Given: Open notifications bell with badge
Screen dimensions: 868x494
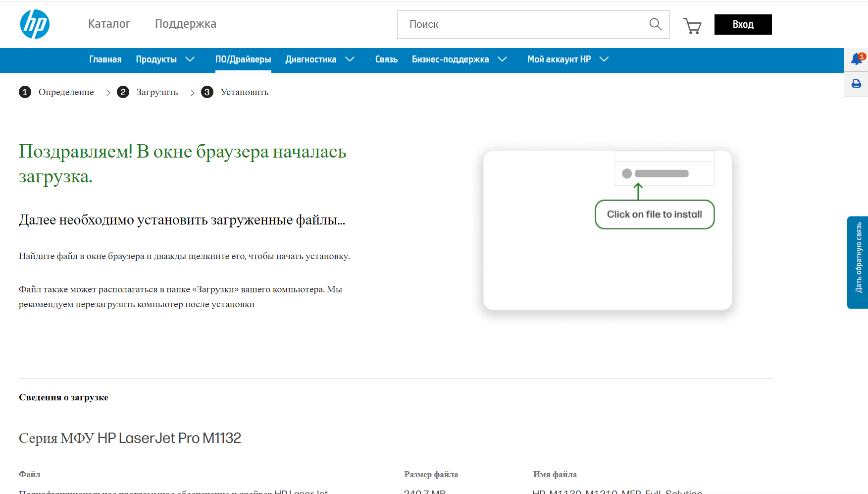Looking at the screenshot, I should pos(857,59).
